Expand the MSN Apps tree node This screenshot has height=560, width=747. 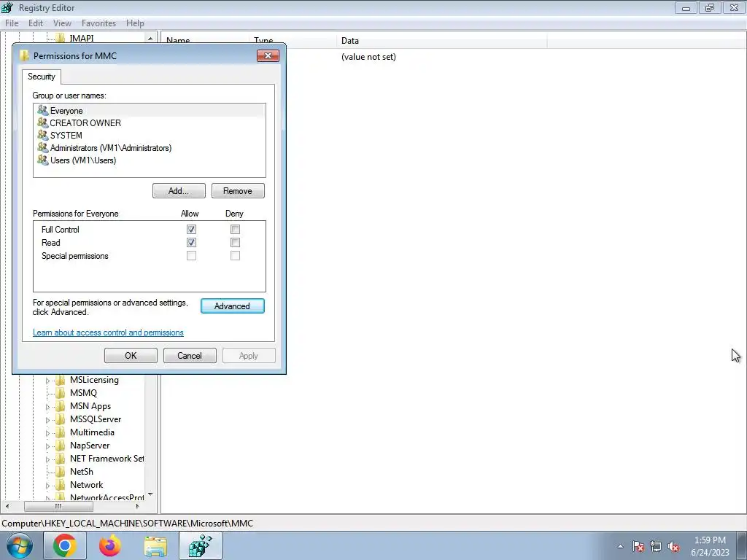47,407
